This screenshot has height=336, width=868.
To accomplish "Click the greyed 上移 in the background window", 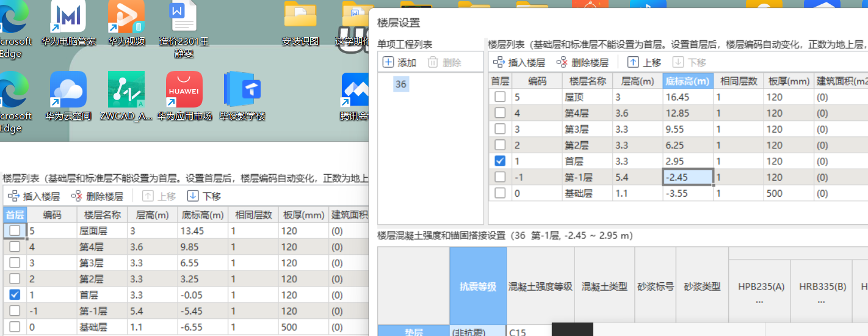I will (x=159, y=196).
